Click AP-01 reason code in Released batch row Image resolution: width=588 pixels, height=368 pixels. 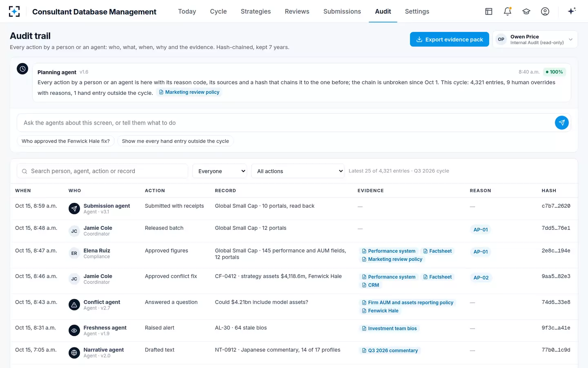pos(481,230)
